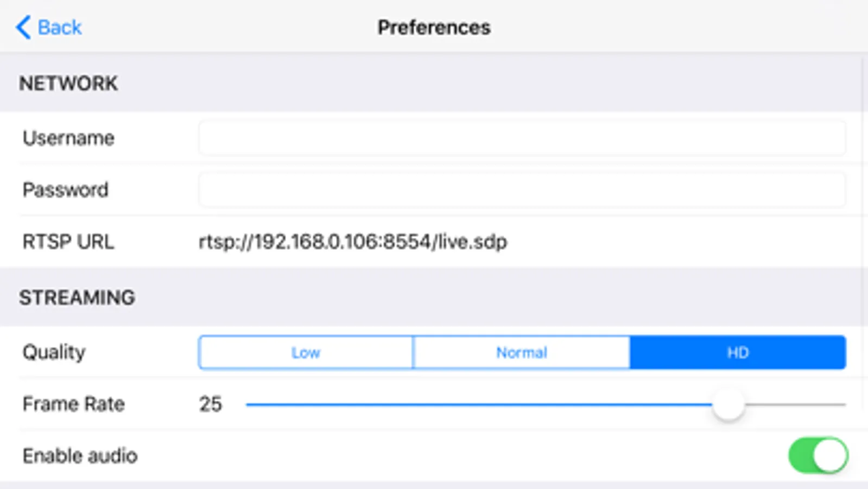Click into the Password text box

point(522,190)
